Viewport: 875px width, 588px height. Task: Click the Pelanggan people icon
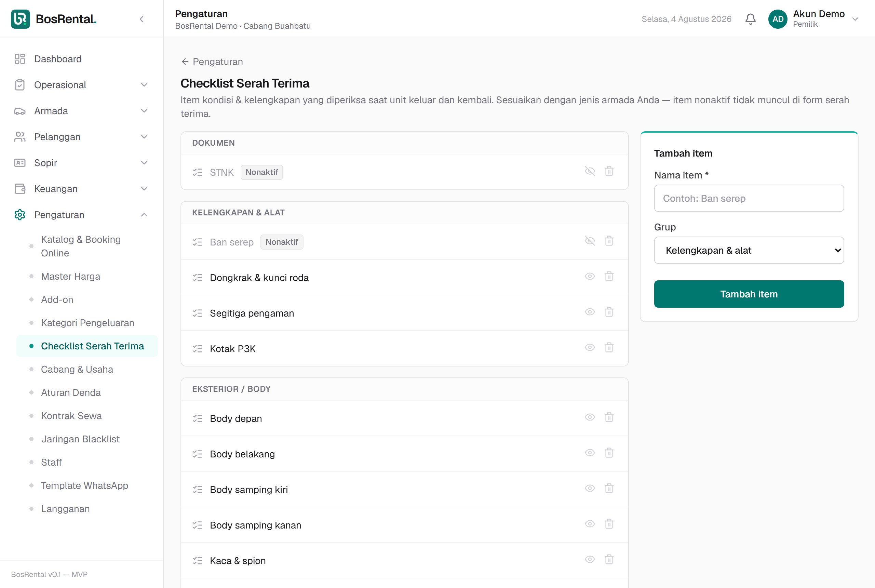pos(20,137)
